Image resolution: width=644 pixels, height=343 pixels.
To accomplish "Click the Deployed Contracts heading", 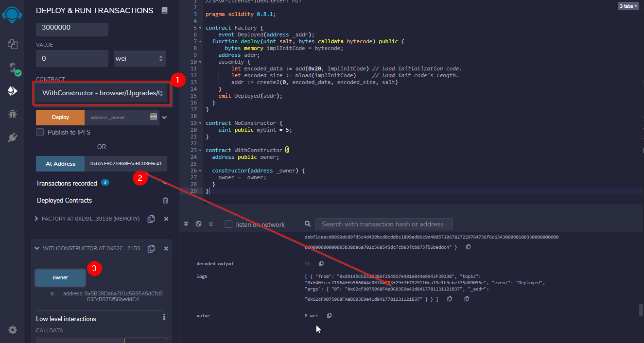I will (x=64, y=200).
